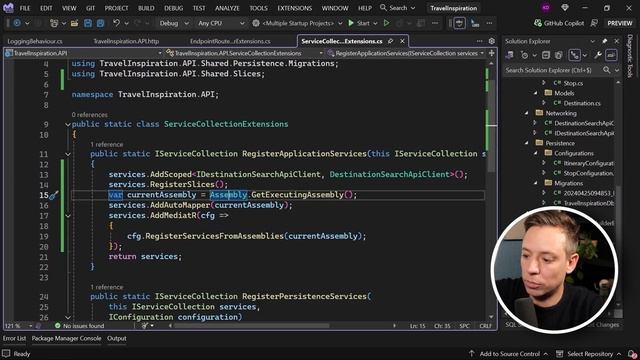Viewport: 640px width, 360px height.
Task: Open the Output tab
Action: click(117, 338)
